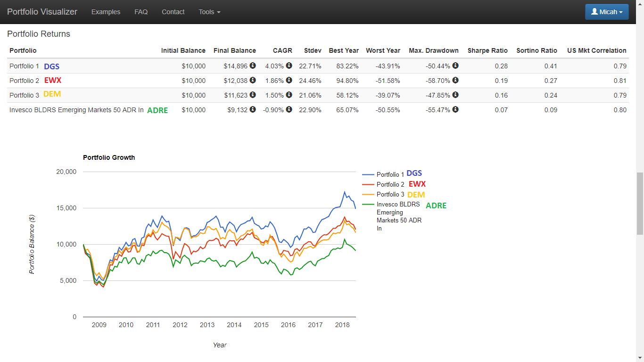
Task: Click the scrollbar down arrow
Action: tap(640, 358)
